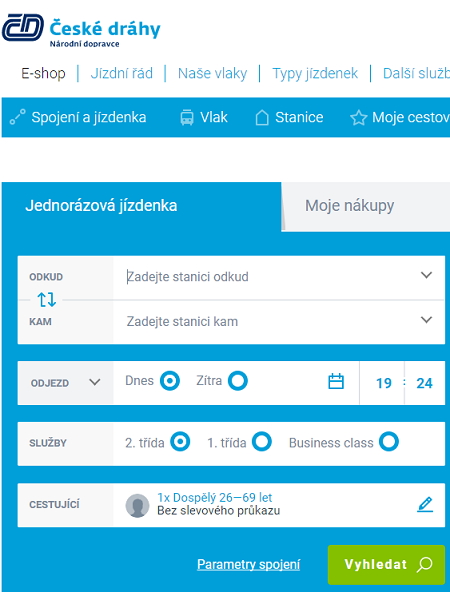Click the departure hour field showing 19

384,383
